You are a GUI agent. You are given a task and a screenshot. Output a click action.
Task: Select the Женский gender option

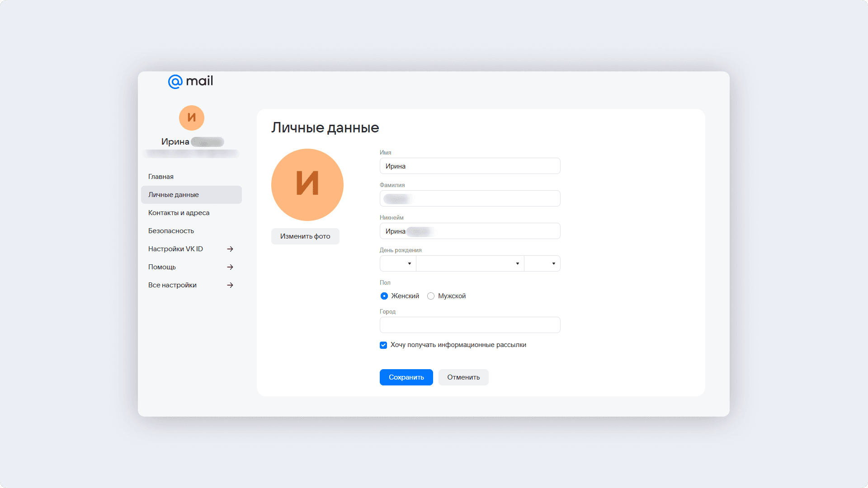click(384, 296)
